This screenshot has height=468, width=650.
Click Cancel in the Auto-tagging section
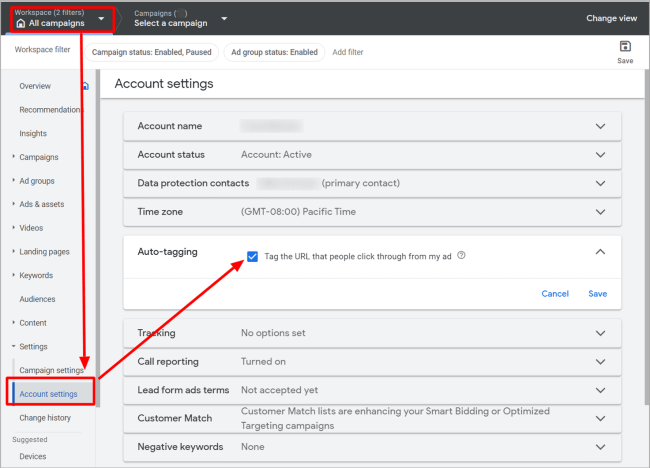tap(555, 294)
